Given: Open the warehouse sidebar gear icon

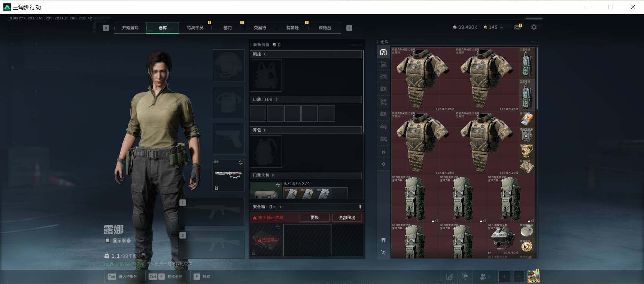Looking at the screenshot, I should click(383, 164).
